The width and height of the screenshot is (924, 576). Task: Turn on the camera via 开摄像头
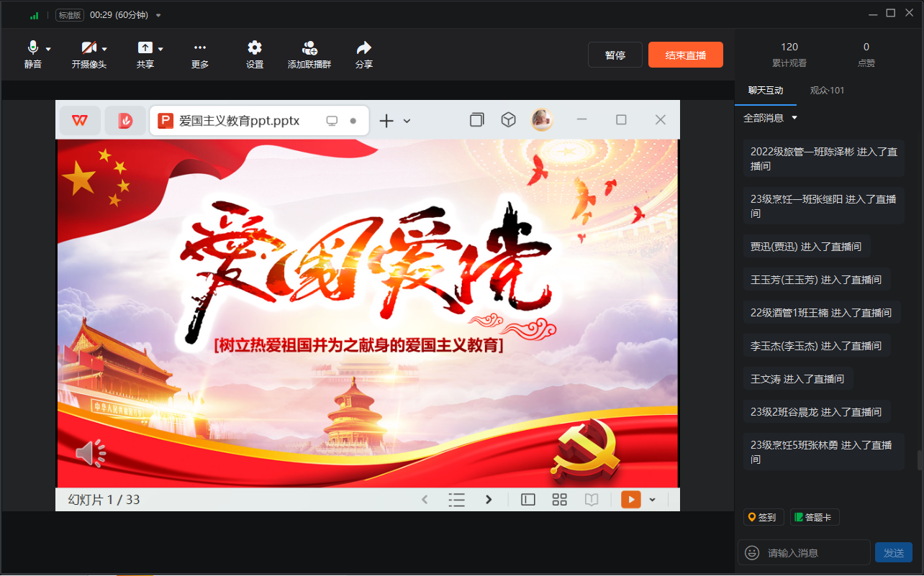click(89, 48)
